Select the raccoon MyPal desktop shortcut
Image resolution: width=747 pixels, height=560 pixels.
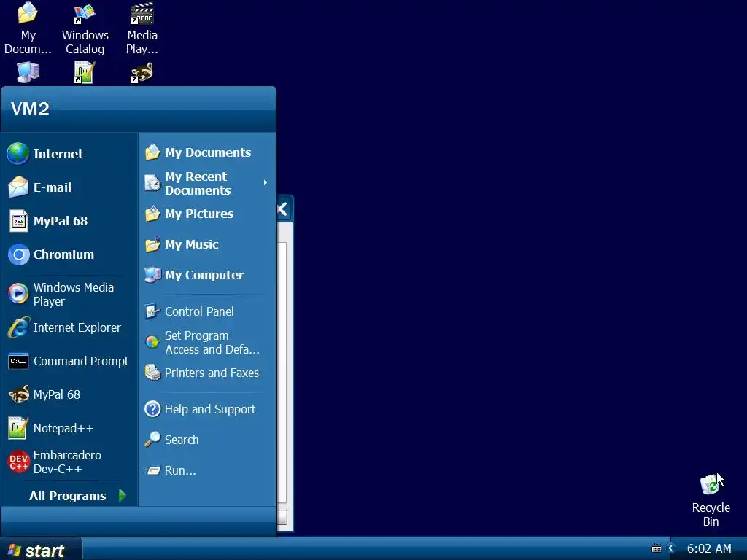pyautogui.click(x=142, y=72)
